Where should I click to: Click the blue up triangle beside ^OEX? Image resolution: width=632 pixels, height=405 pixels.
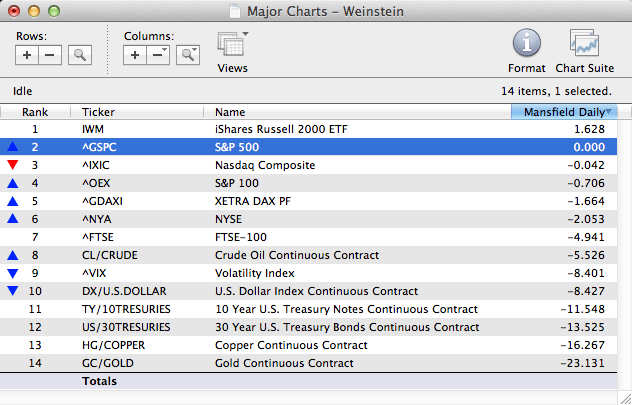12,183
